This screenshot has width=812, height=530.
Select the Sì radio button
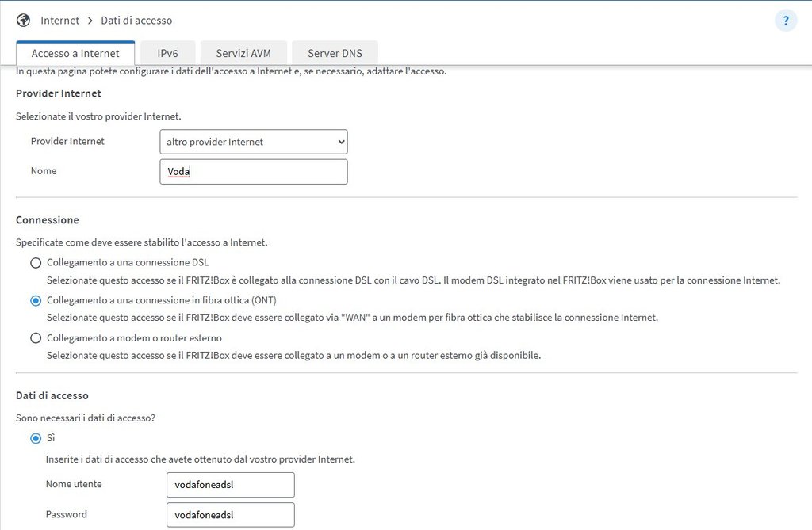click(36, 438)
